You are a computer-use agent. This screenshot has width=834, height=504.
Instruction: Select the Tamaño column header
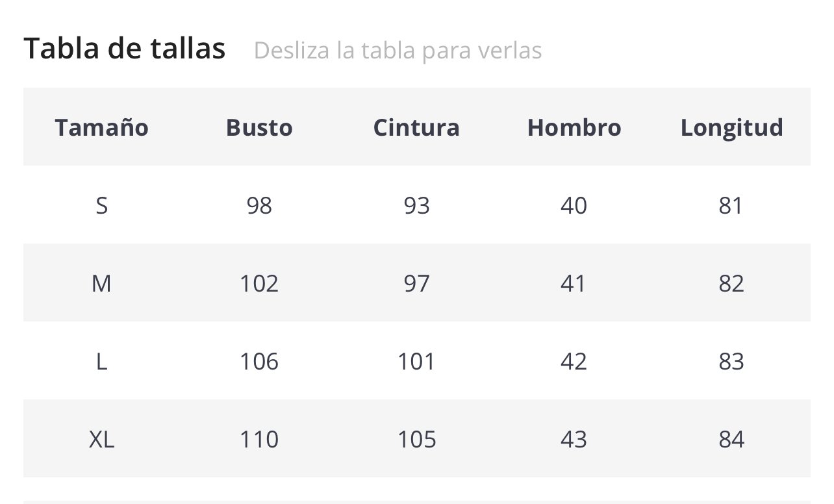tap(101, 127)
